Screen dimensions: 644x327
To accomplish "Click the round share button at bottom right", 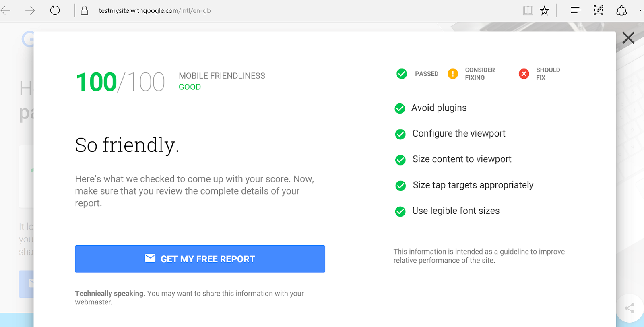I will click(630, 308).
